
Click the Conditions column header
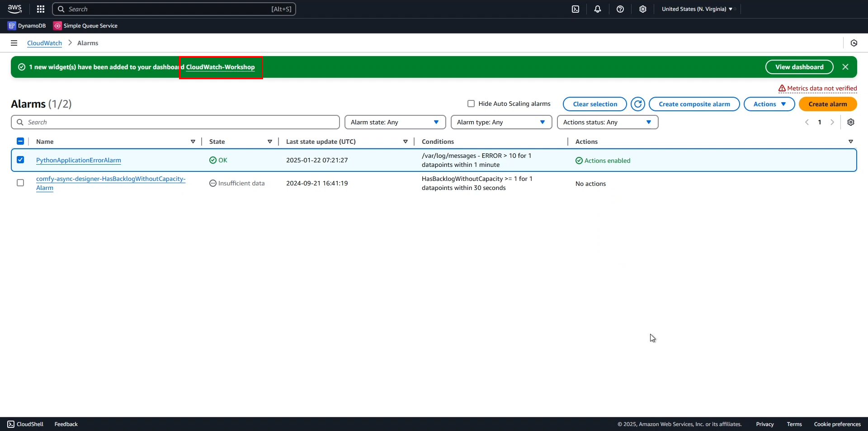pyautogui.click(x=438, y=142)
